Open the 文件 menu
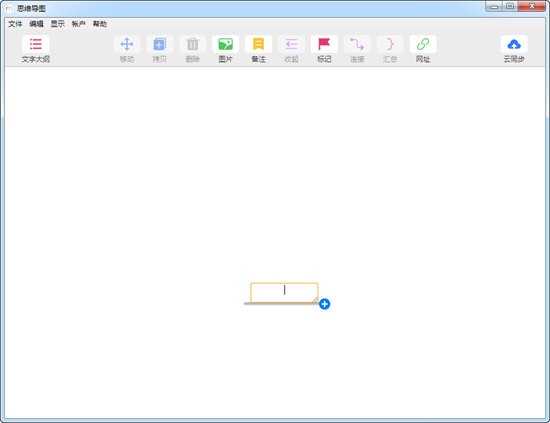 click(x=15, y=24)
